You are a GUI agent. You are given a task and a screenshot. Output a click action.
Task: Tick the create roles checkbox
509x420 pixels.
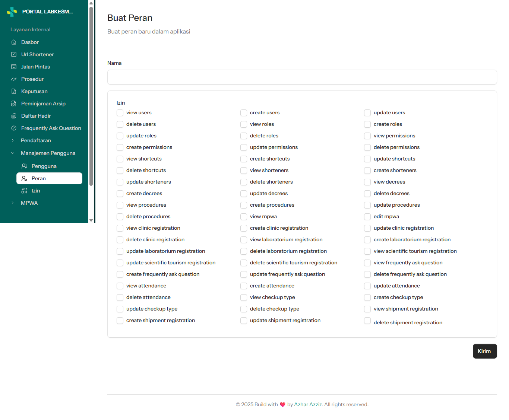click(x=367, y=124)
